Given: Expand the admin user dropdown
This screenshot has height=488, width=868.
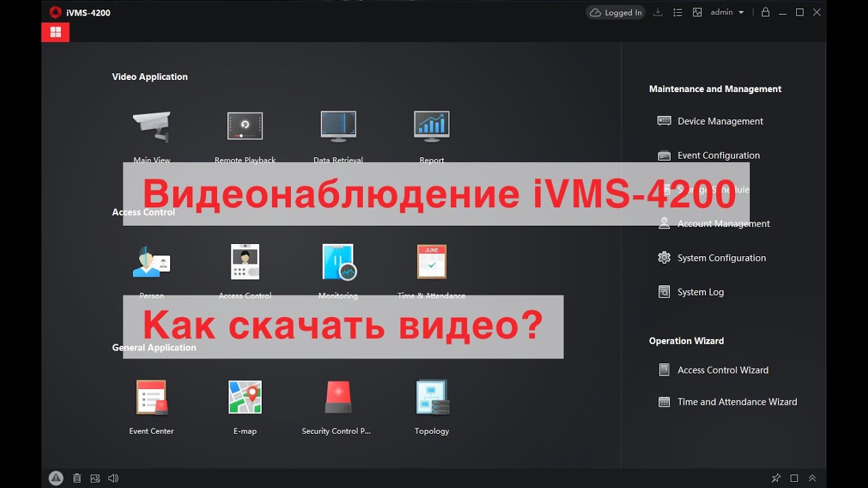Looking at the screenshot, I should 727,12.
